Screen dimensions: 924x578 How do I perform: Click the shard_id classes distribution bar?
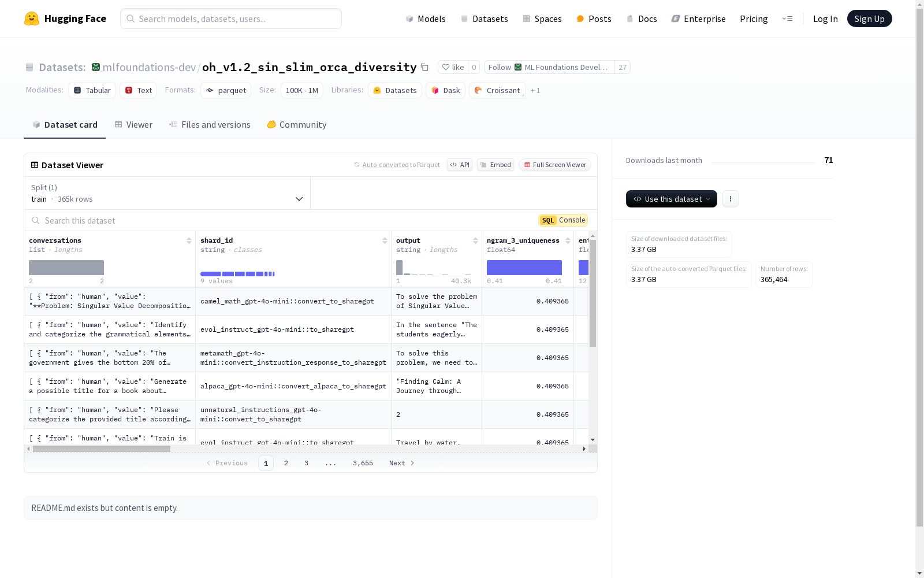coord(237,274)
